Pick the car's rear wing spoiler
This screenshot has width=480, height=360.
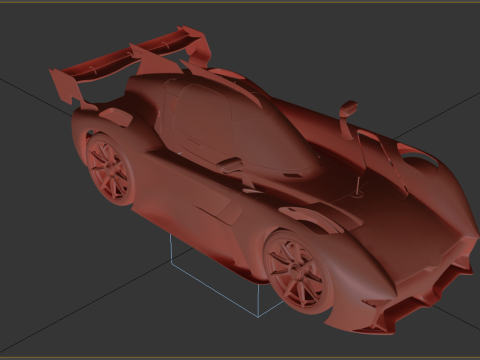coord(131,63)
